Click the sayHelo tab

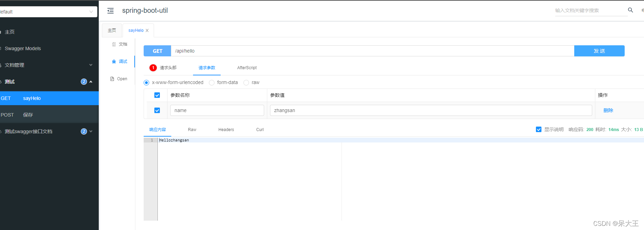click(136, 30)
